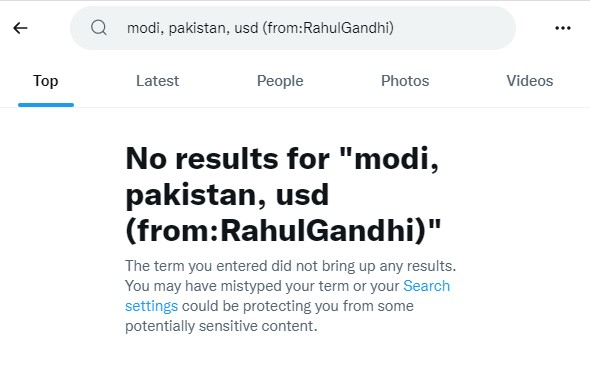Click the magnifying glass search icon

pyautogui.click(x=99, y=28)
